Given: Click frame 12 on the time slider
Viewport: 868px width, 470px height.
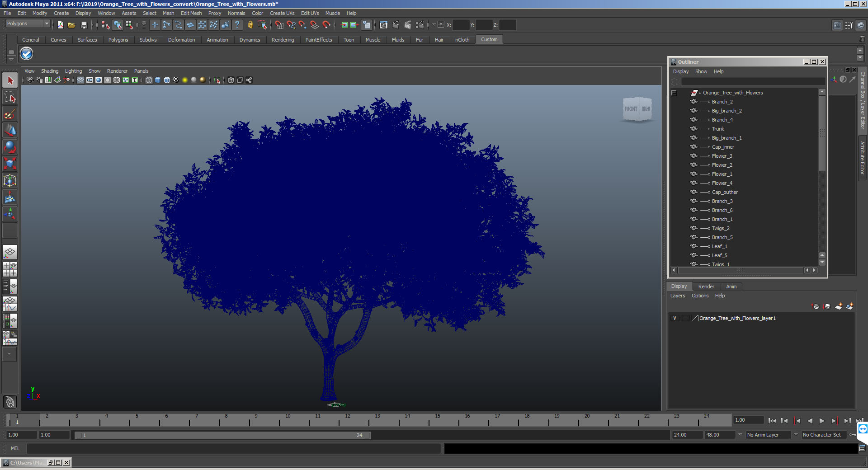Looking at the screenshot, I should [x=348, y=421].
